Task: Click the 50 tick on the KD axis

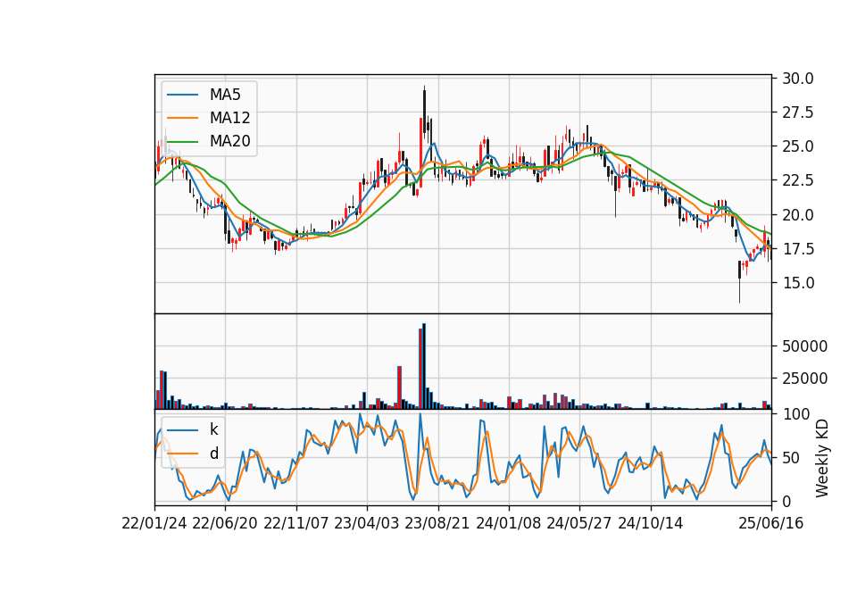Action: [790, 458]
